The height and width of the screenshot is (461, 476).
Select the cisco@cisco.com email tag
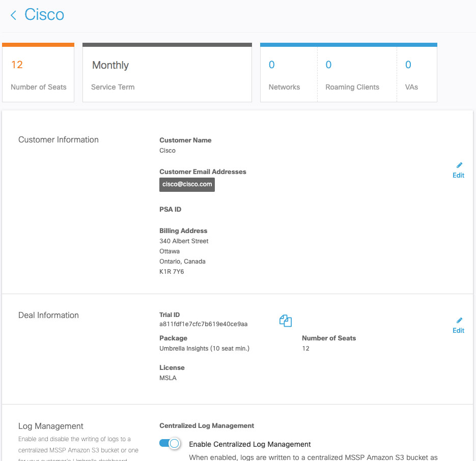point(187,185)
